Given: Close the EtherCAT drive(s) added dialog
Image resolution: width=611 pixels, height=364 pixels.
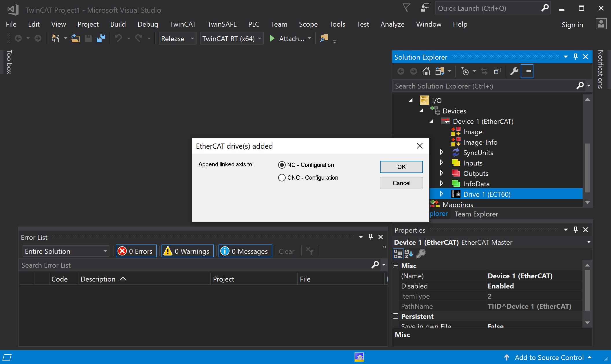Looking at the screenshot, I should pos(420,146).
